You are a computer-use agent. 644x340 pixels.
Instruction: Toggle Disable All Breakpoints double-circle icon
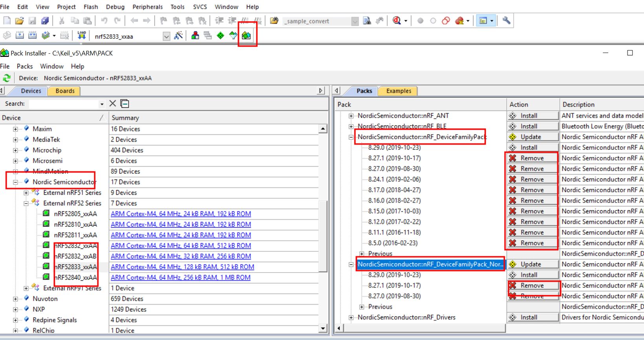(x=446, y=21)
